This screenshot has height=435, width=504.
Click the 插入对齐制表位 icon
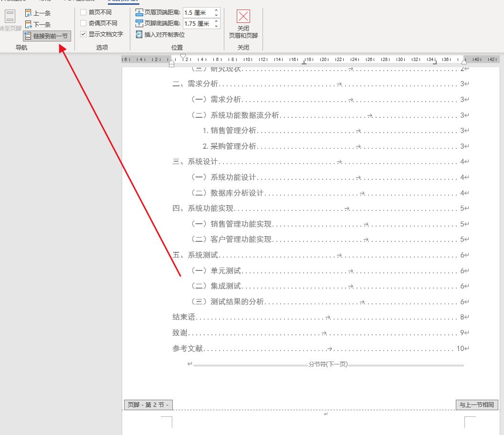[139, 34]
